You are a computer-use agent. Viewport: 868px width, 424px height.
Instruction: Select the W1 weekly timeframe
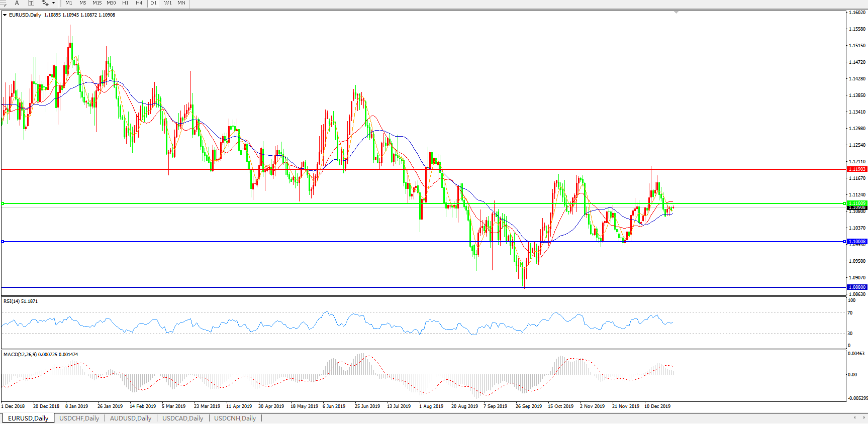pos(168,3)
